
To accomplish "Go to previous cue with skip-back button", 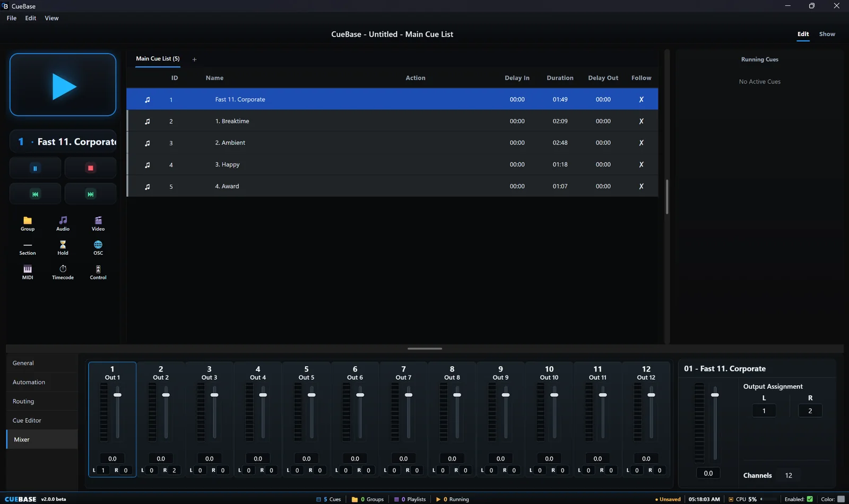I will point(35,194).
